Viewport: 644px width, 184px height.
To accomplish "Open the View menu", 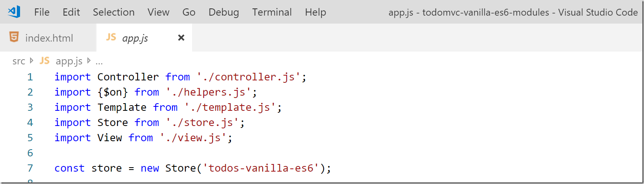I will (x=158, y=12).
